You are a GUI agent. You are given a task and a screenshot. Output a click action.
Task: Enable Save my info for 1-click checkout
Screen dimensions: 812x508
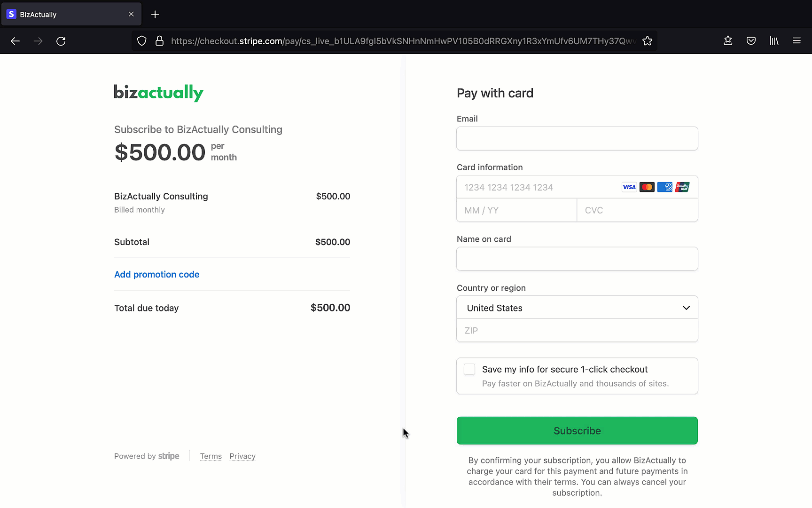click(x=469, y=369)
